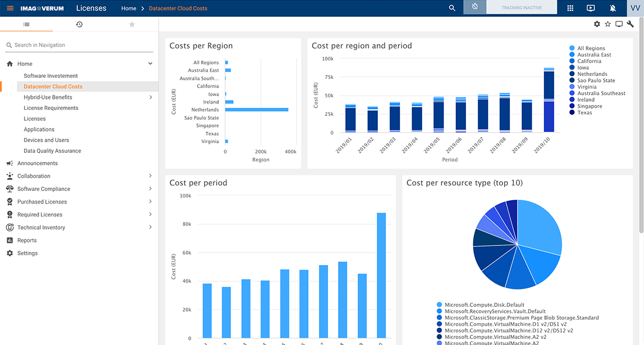Click the search magnifier in top bar
The width and height of the screenshot is (644, 345).
point(452,8)
